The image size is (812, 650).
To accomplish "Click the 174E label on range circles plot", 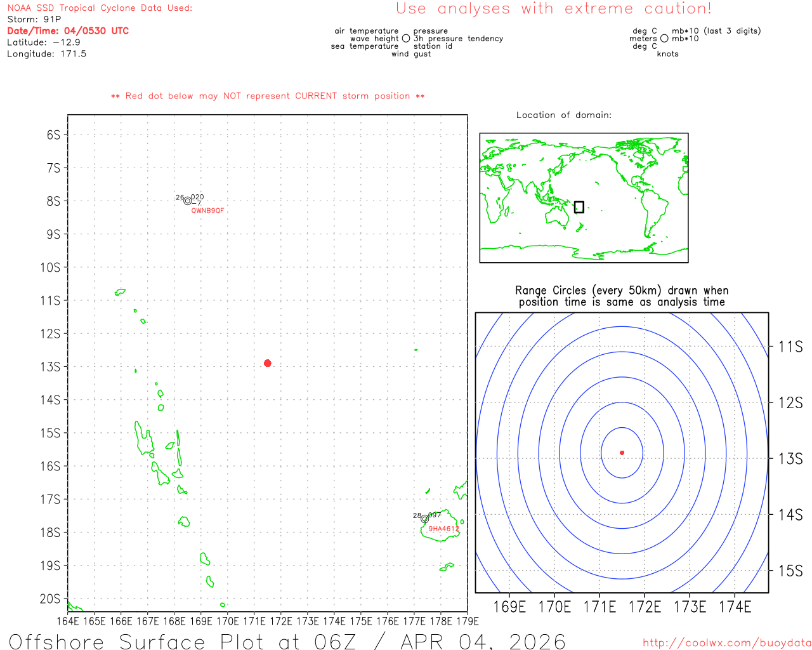I will [x=735, y=607].
